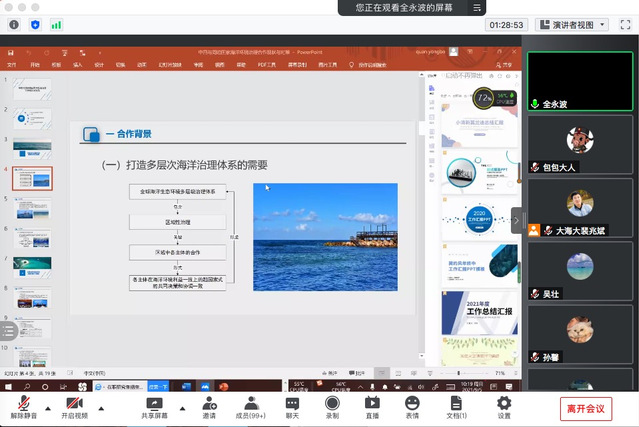Select participant video tile 包包大人
The height and width of the screenshot is (427, 639).
coord(580,148)
